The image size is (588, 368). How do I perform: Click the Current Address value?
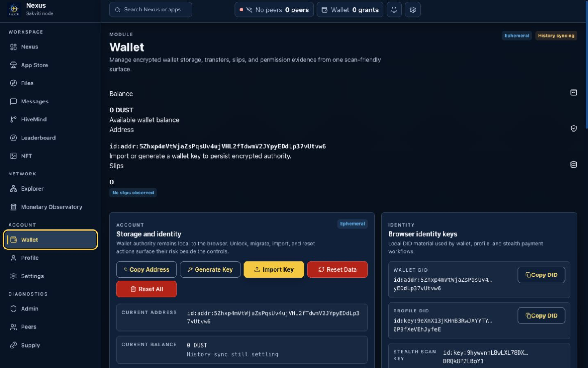(x=273, y=317)
